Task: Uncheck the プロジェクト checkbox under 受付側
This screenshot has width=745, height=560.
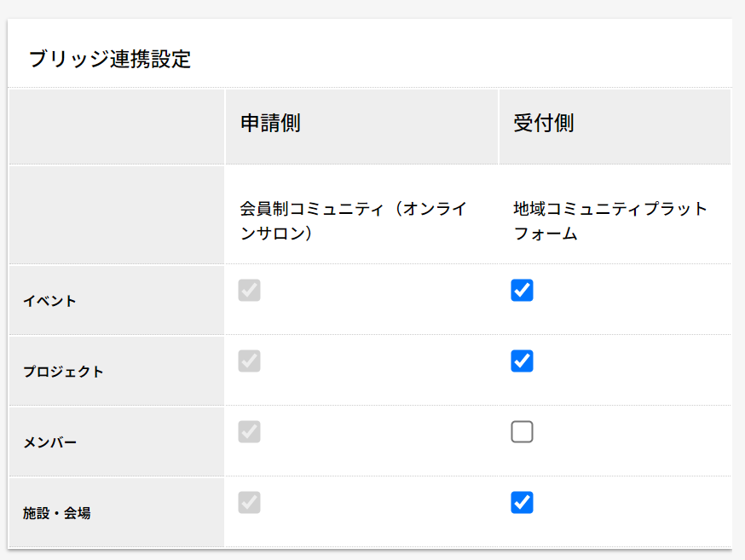Action: tap(522, 361)
